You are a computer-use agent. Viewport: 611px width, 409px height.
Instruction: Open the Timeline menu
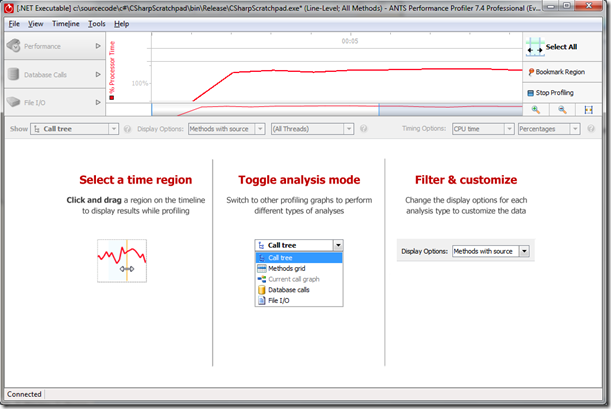pos(65,24)
